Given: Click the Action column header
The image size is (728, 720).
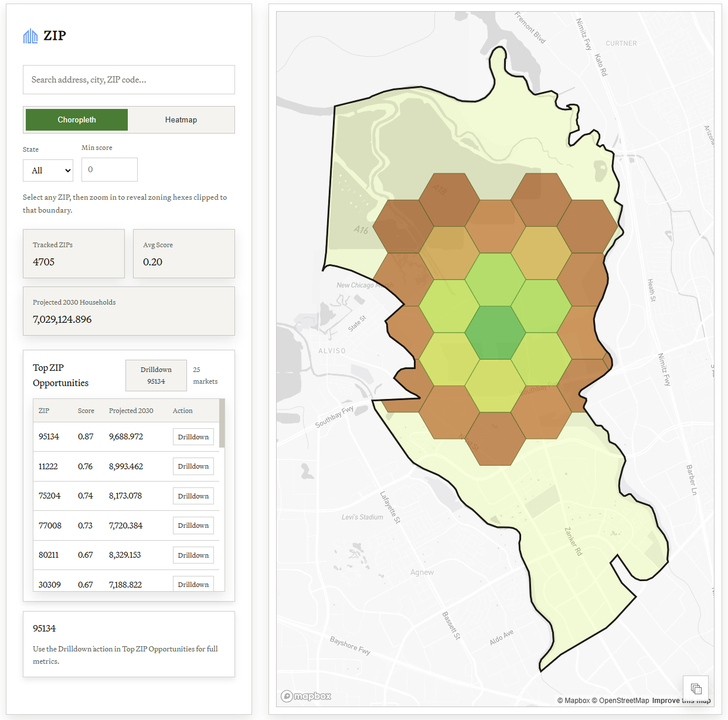Looking at the screenshot, I should coord(183,411).
